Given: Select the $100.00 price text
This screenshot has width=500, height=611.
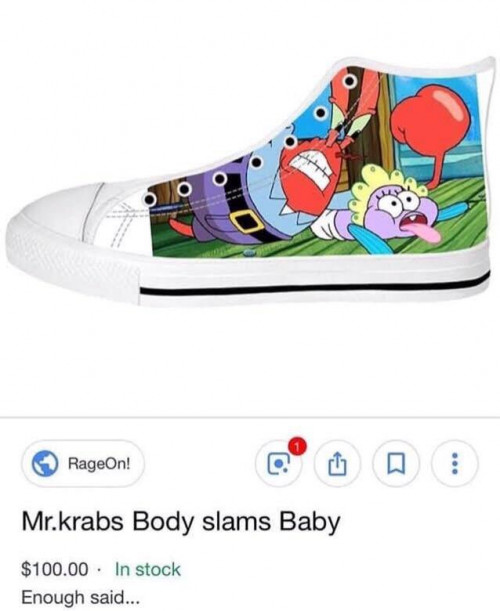Looking at the screenshot, I should pos(55,569).
